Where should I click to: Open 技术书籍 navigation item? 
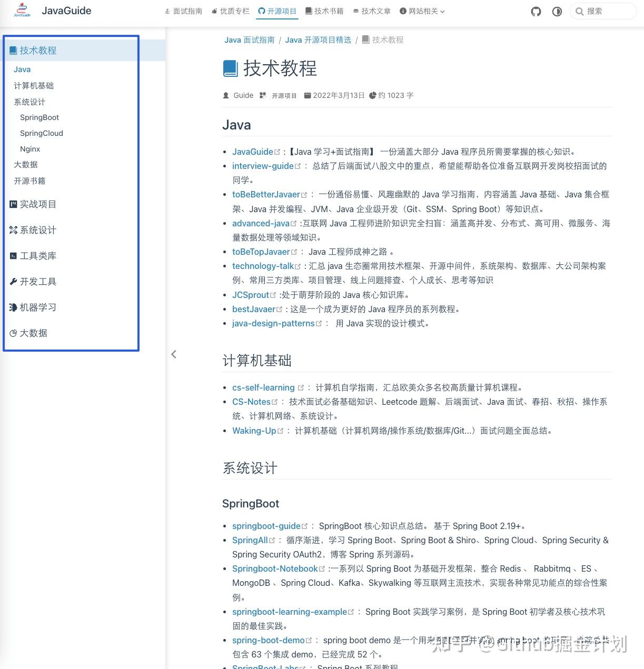(x=324, y=11)
